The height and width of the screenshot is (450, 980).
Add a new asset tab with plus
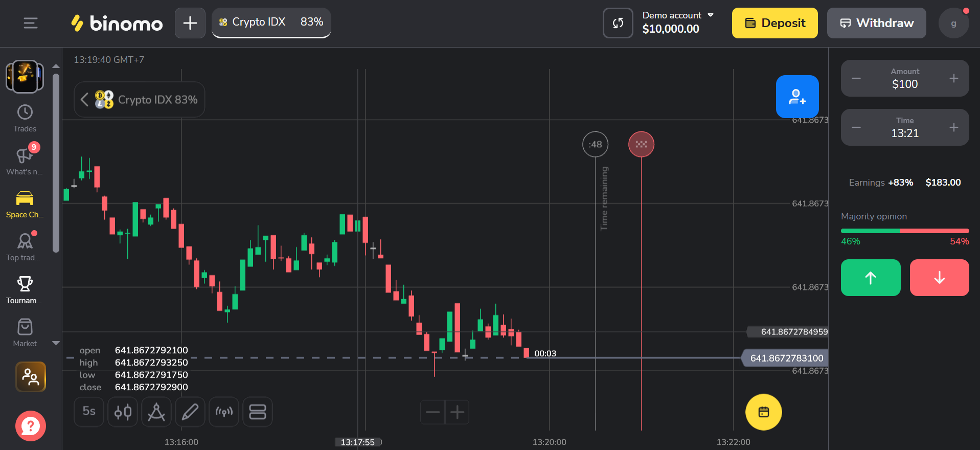tap(190, 23)
